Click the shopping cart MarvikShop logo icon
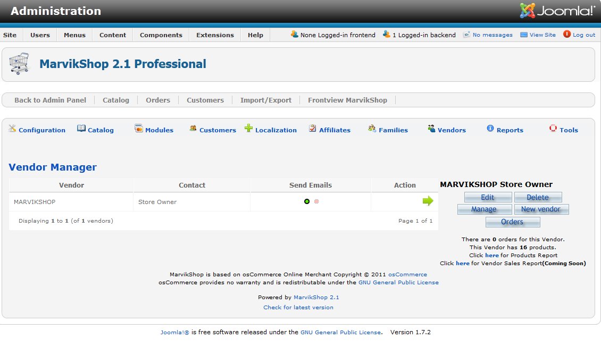 pos(19,64)
